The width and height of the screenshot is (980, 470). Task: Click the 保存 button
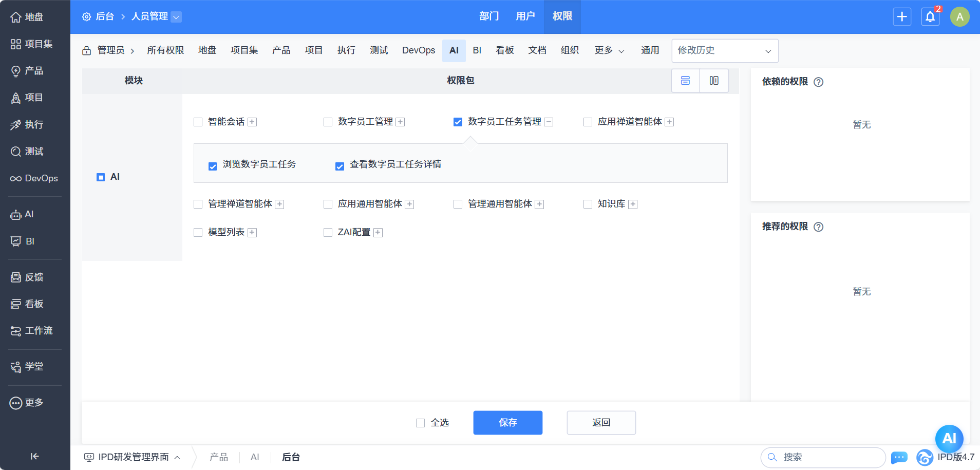[507, 422]
